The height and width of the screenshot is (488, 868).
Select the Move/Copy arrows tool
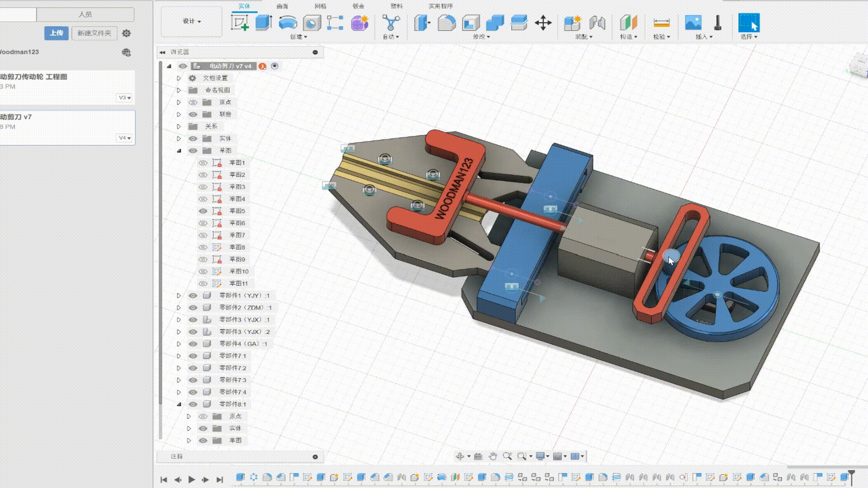543,23
